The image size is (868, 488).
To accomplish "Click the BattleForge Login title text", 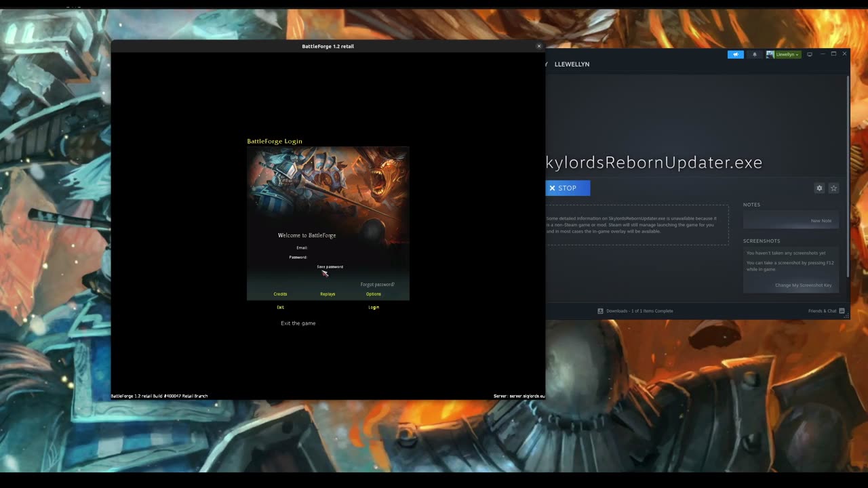I will (275, 141).
